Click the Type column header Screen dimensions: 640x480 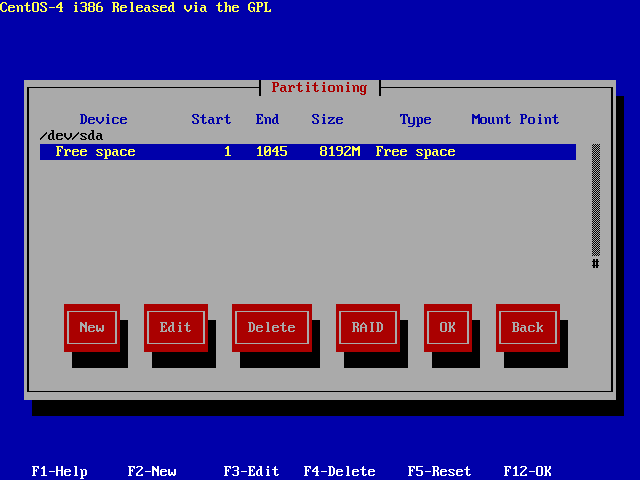[416, 120]
